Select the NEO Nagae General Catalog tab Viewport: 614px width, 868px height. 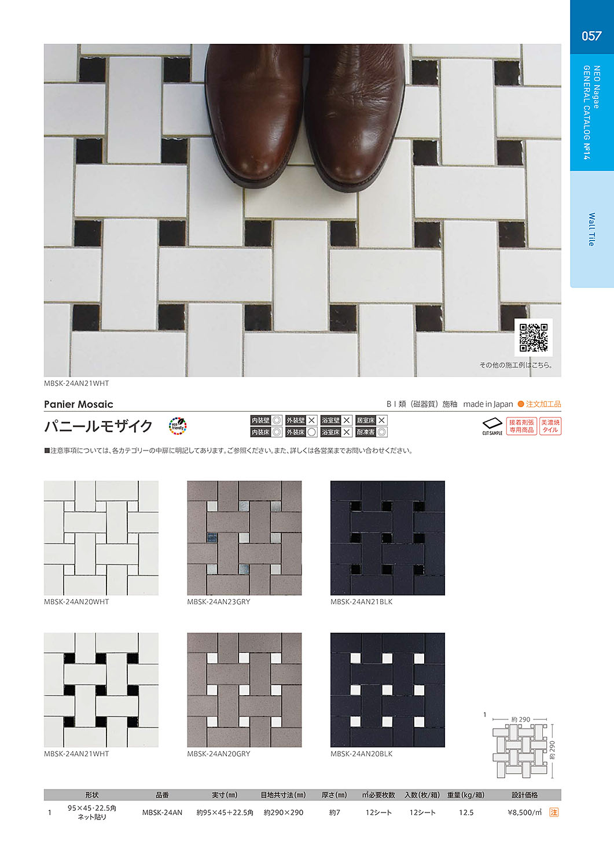pyautogui.click(x=592, y=113)
